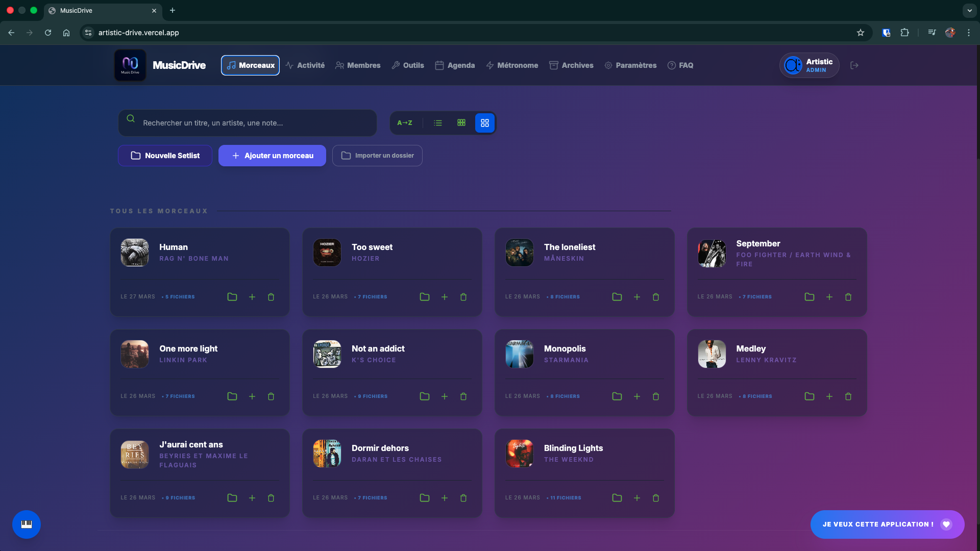Image resolution: width=980 pixels, height=551 pixels.
Task: Add a file to the Human card
Action: point(252,297)
